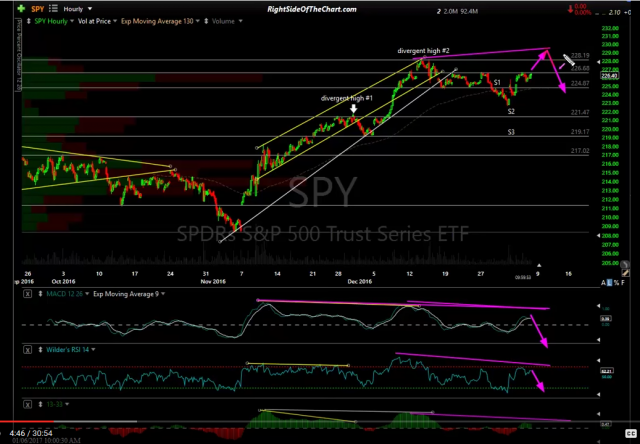Click the SPY Hourly plot label
The height and width of the screenshot is (444, 640).
tap(51, 21)
